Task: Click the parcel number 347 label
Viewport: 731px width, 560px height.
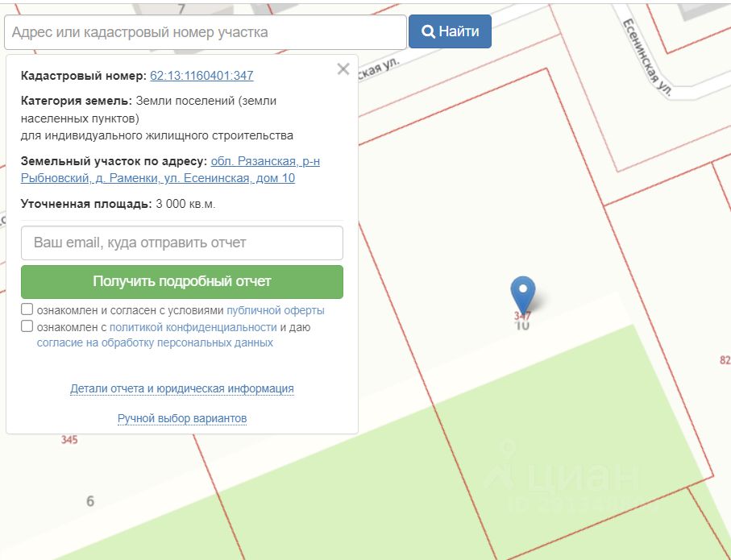Action: click(522, 316)
